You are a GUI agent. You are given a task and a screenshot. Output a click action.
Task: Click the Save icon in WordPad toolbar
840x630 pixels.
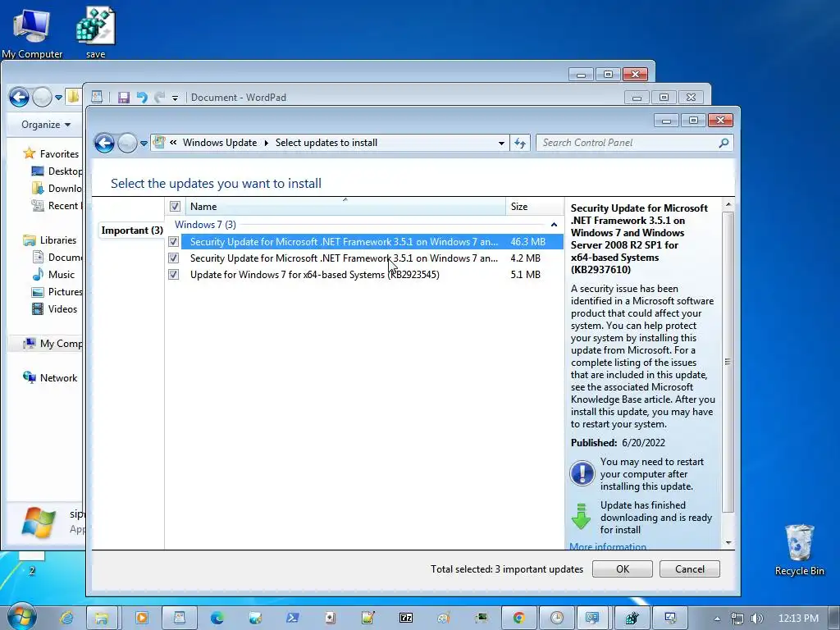pyautogui.click(x=124, y=98)
